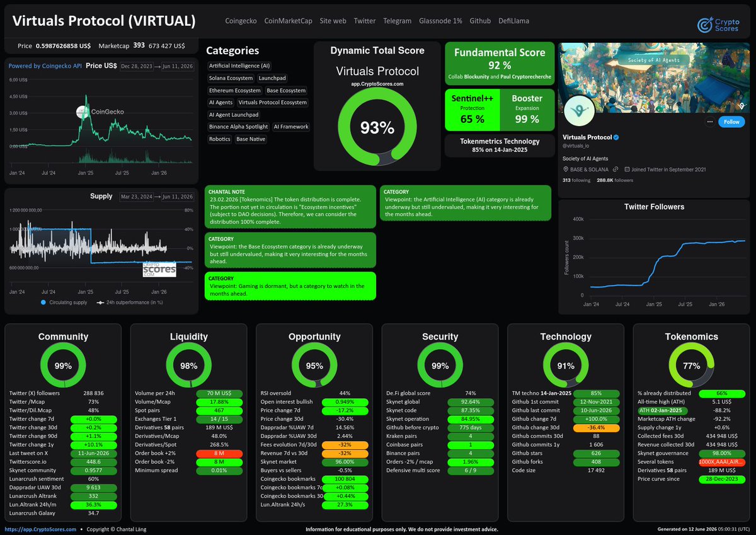Select the AI Agents category tag
Image resolution: width=756 pixels, height=535 pixels.
click(220, 103)
